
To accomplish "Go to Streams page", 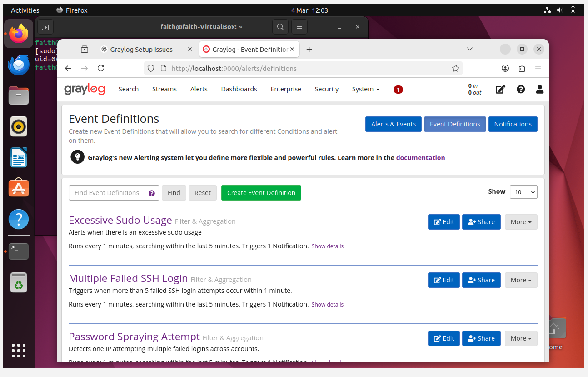I will (x=164, y=89).
